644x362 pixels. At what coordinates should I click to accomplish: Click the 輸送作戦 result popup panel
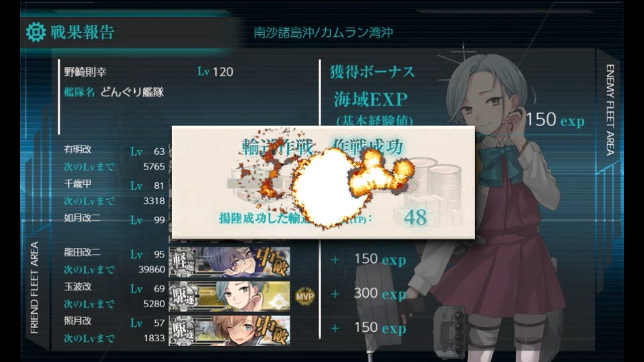tap(323, 182)
